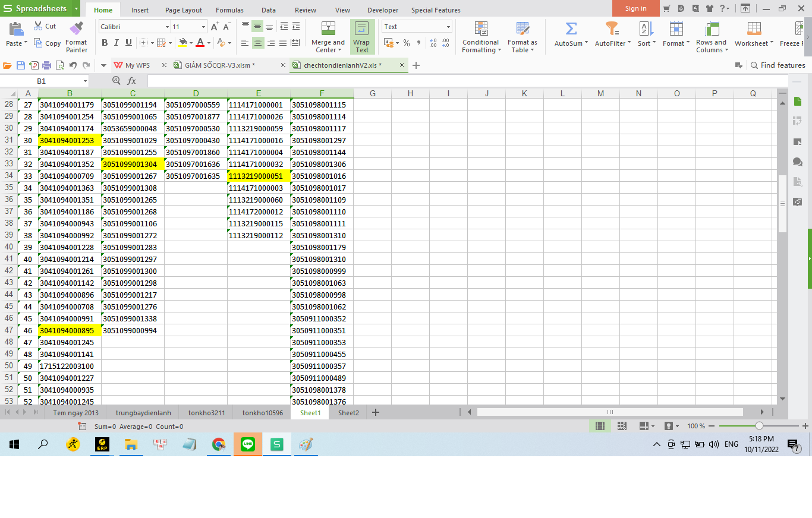The image size is (812, 518).
Task: Toggle Italic formatting
Action: tap(117, 43)
